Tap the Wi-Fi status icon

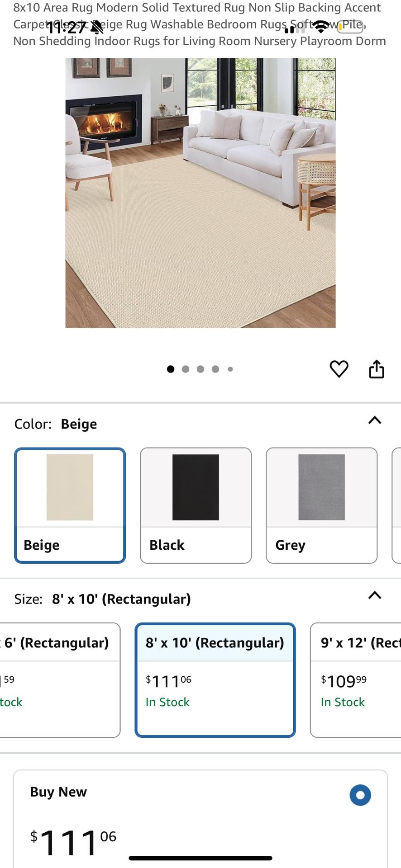tap(321, 26)
